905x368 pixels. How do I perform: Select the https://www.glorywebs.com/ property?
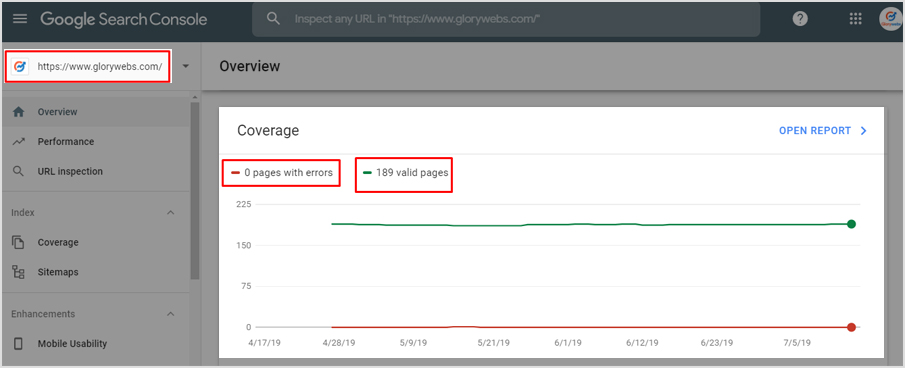[x=88, y=66]
